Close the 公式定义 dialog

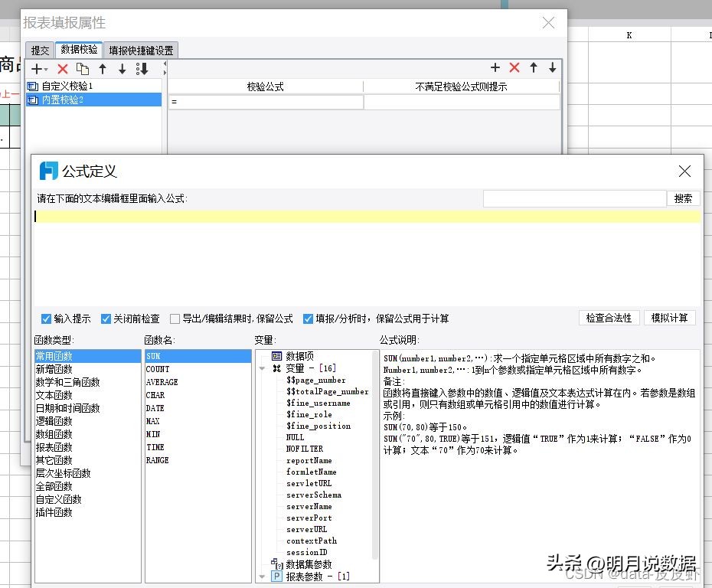point(684,171)
